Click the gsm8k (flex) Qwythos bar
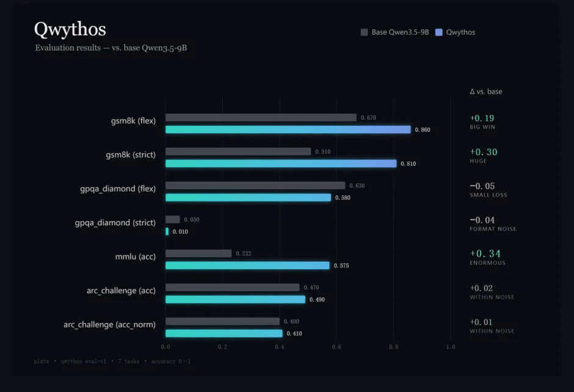This screenshot has width=574, height=392. click(288, 129)
